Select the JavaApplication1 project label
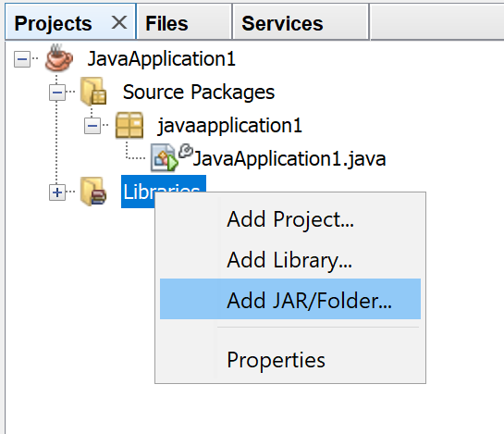This screenshot has height=434, width=504. pyautogui.click(x=162, y=59)
